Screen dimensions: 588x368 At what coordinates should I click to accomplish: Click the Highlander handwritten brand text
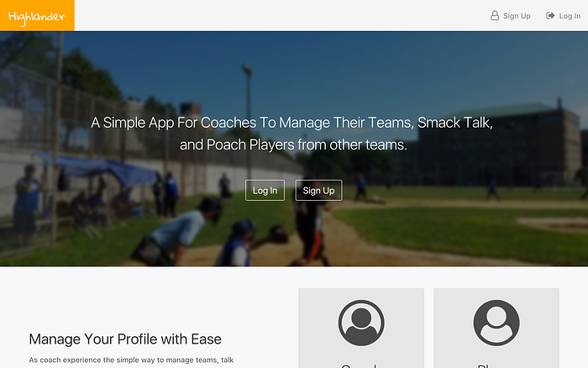pos(37,18)
